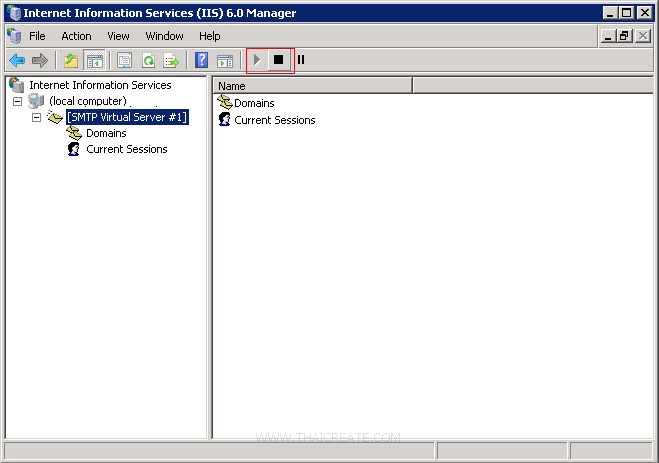This screenshot has height=463, width=659.
Task: Minimize the inner MDI console window
Action: [607, 36]
